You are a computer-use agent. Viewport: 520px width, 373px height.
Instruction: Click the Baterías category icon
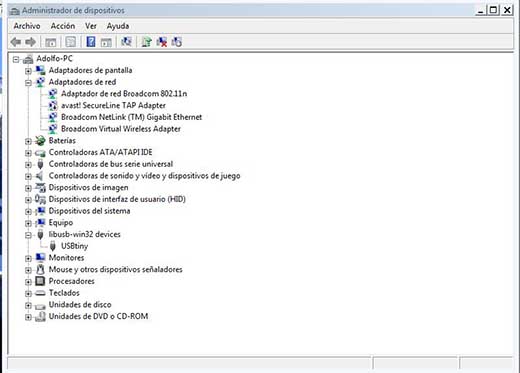click(40, 141)
